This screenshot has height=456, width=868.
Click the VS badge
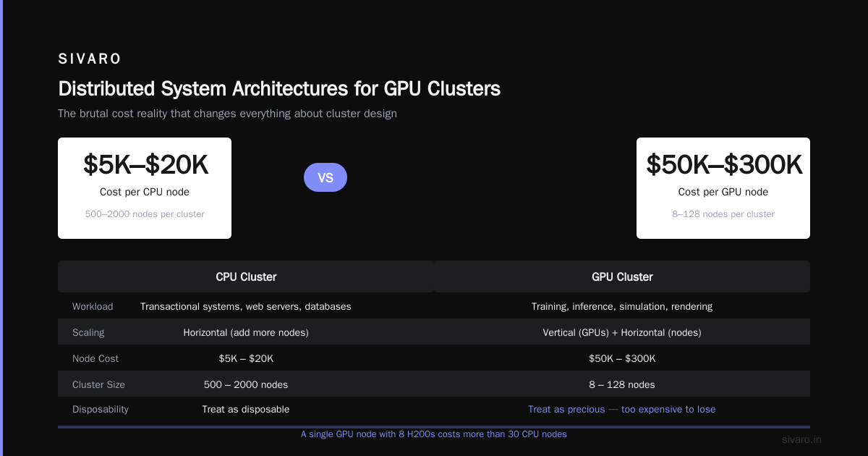(325, 177)
